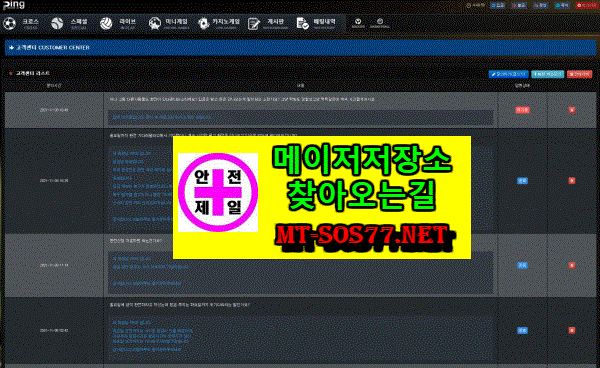Click the red button above inquiry list
Image resolution: width=600 pixels, height=368 pixels.
click(580, 74)
